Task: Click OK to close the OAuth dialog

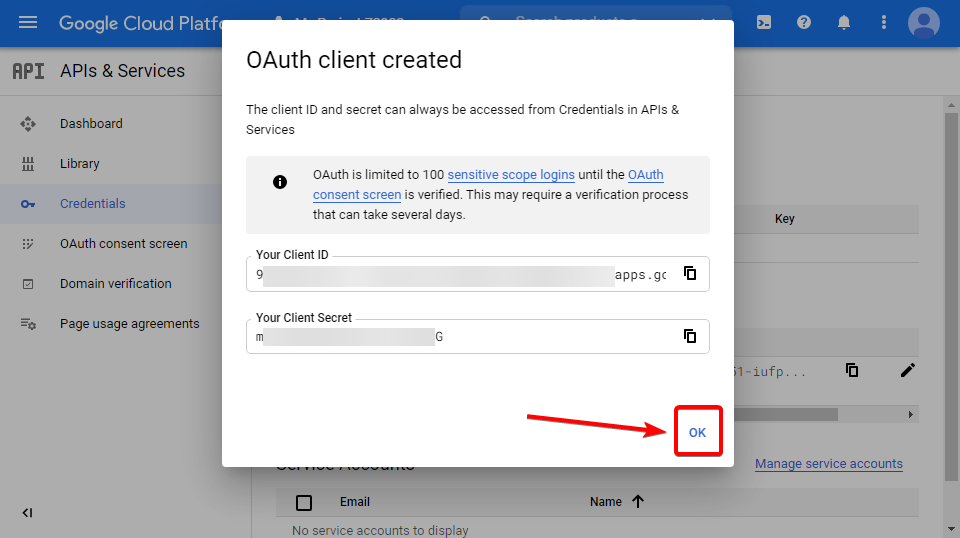Action: pos(697,432)
